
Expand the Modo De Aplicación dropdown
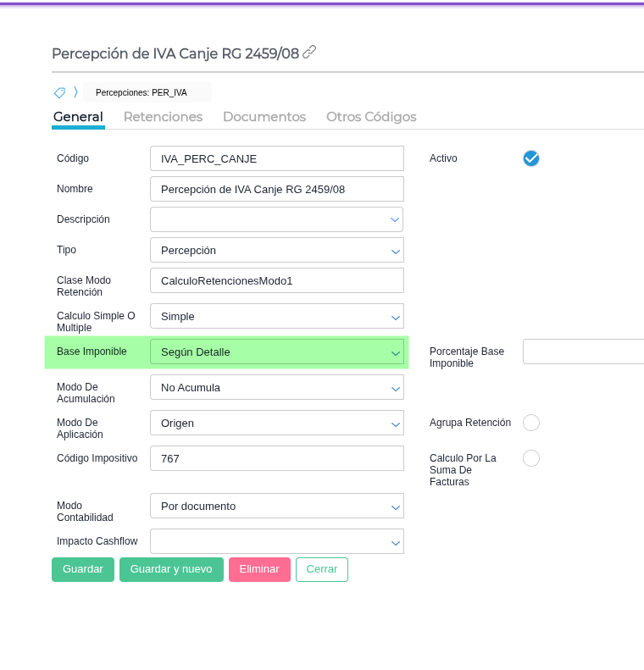pyautogui.click(x=276, y=423)
